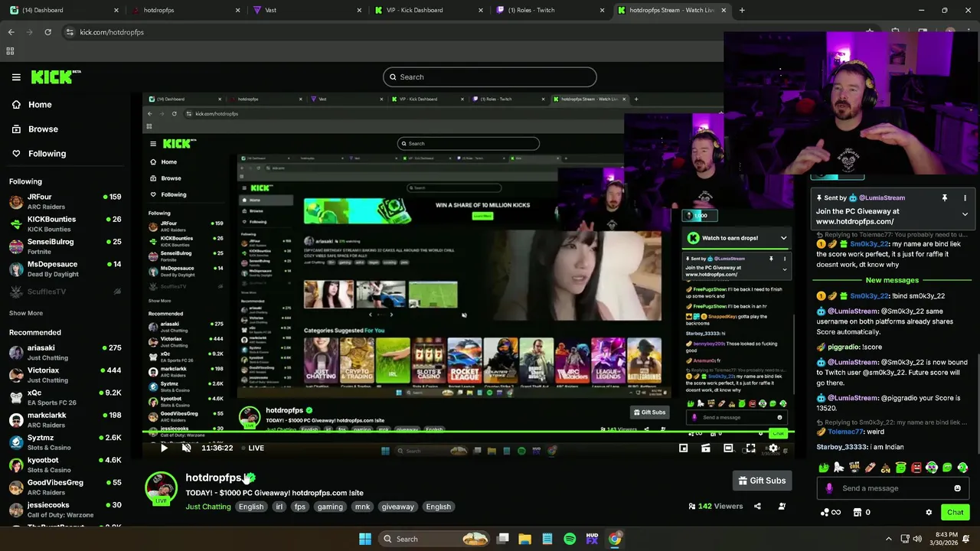The height and width of the screenshot is (551, 980).
Task: Open pinned message three-dot options
Action: pos(965,198)
